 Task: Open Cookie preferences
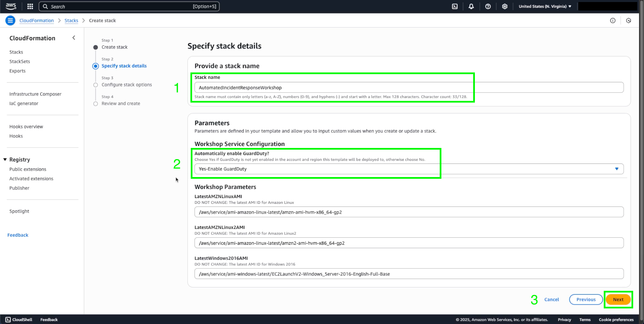tap(616, 320)
